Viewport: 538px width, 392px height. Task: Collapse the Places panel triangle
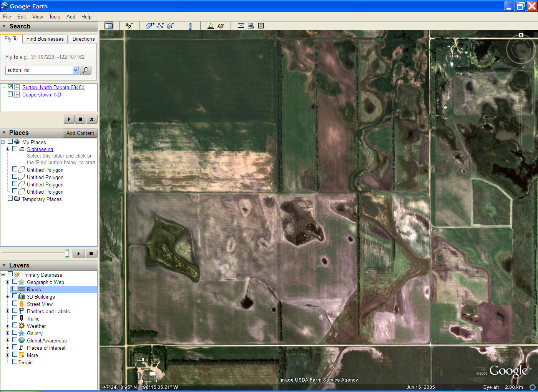pyautogui.click(x=4, y=133)
